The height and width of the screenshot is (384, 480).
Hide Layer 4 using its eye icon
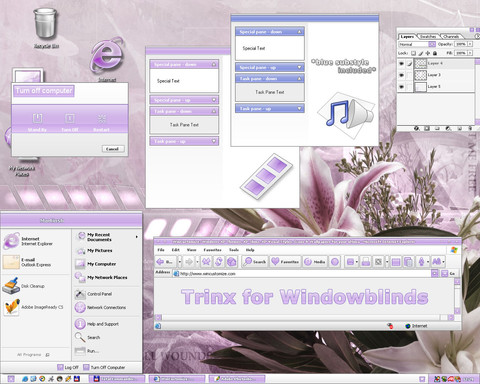click(401, 63)
